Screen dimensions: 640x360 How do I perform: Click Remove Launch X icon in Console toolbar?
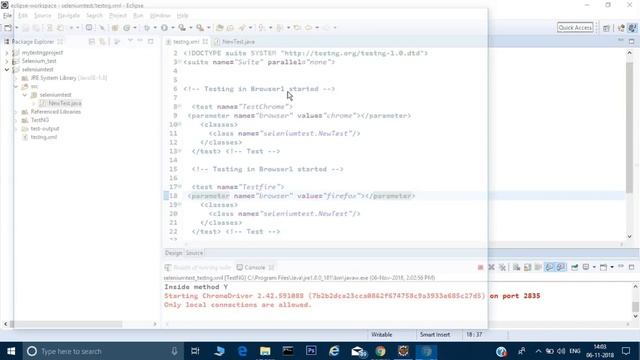(x=491, y=267)
